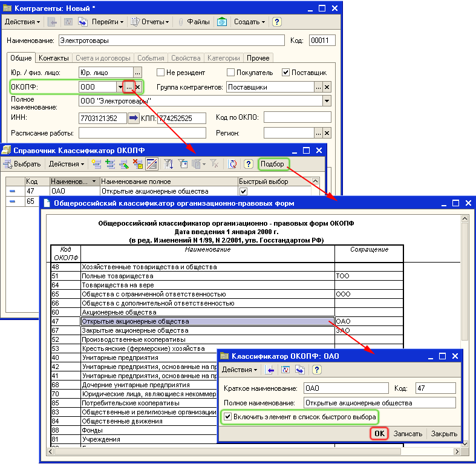
Task: Click the КПП input field
Action: coord(181,118)
